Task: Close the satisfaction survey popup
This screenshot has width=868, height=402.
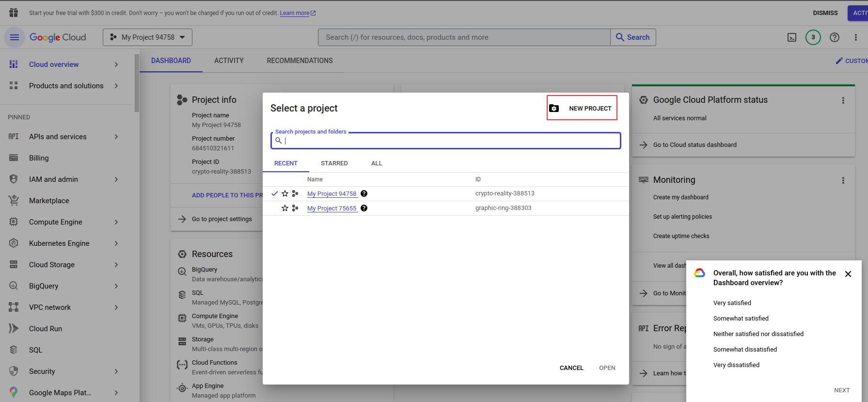Action: (x=848, y=274)
